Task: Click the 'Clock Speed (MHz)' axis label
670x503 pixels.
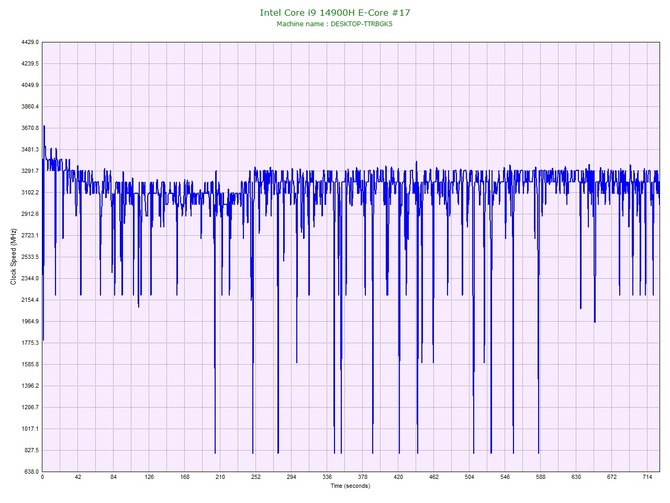Action: (13, 257)
